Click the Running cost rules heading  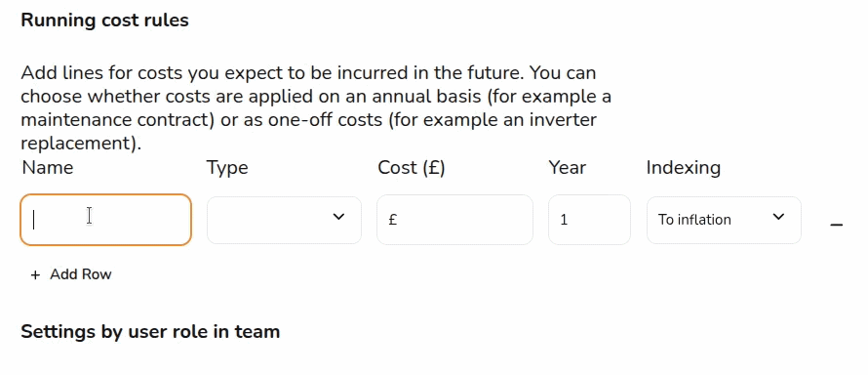point(104,21)
